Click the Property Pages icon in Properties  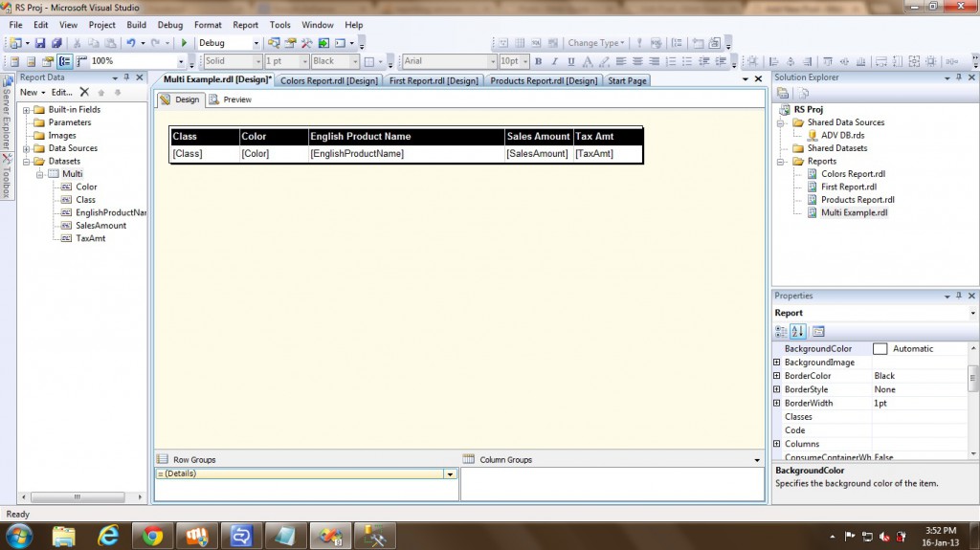pyautogui.click(x=818, y=332)
